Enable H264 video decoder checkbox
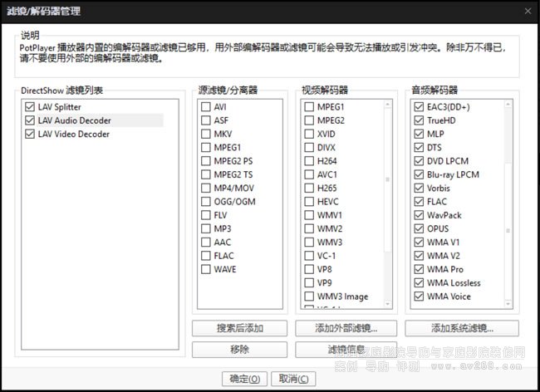The height and width of the screenshot is (392, 540). click(309, 161)
